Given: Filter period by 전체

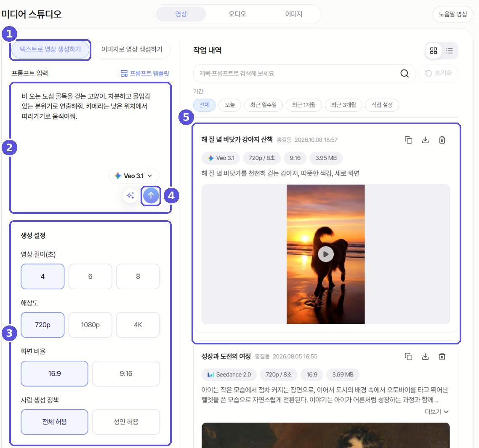Looking at the screenshot, I should point(205,105).
